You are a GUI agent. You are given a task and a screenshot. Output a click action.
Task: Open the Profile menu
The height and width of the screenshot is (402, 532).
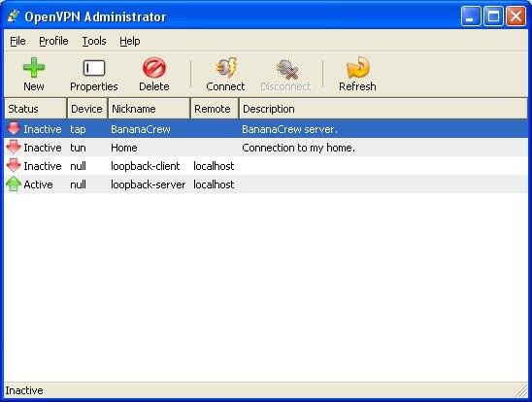[x=53, y=41]
